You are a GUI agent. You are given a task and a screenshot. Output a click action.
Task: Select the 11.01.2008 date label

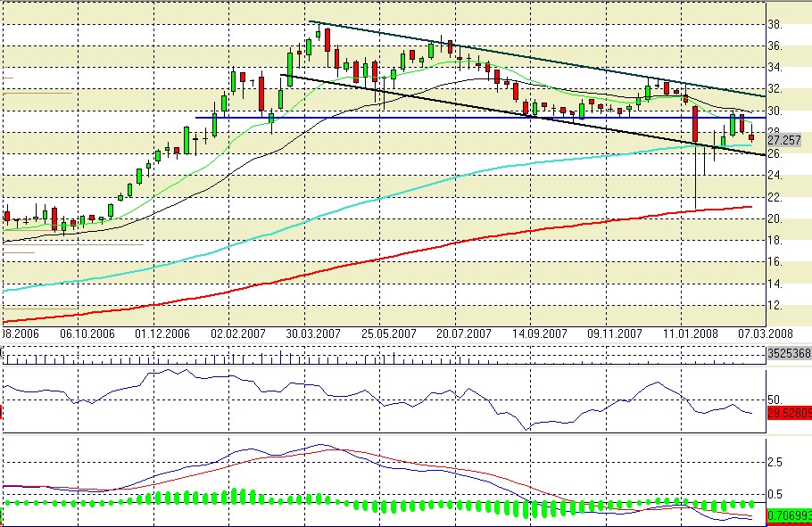(691, 333)
